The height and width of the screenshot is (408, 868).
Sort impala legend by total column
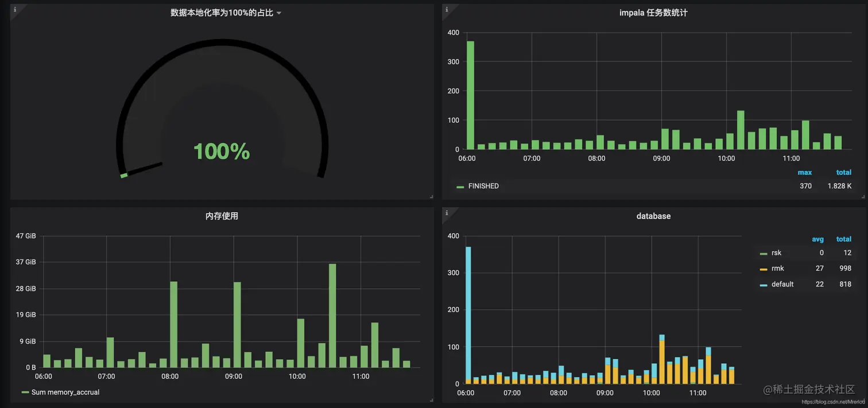point(843,172)
